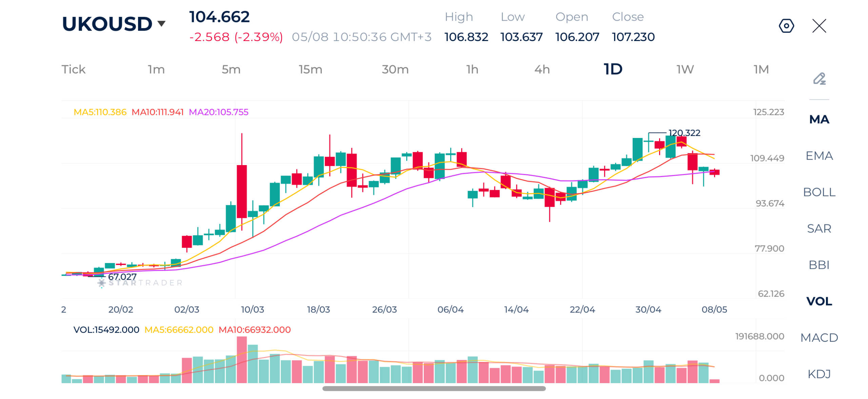The image size is (868, 399).
Task: Select the MA overlay indicator
Action: [x=818, y=119]
